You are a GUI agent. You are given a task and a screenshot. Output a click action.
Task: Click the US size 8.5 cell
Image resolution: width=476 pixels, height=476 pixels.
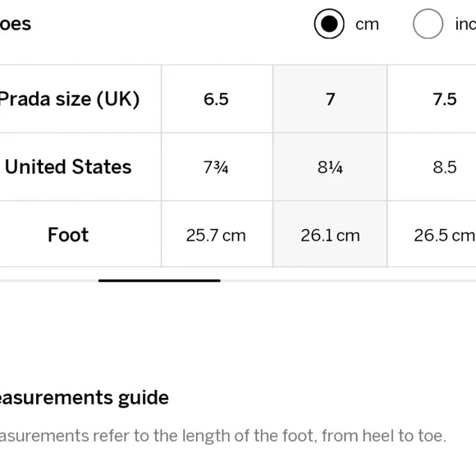[432, 167]
